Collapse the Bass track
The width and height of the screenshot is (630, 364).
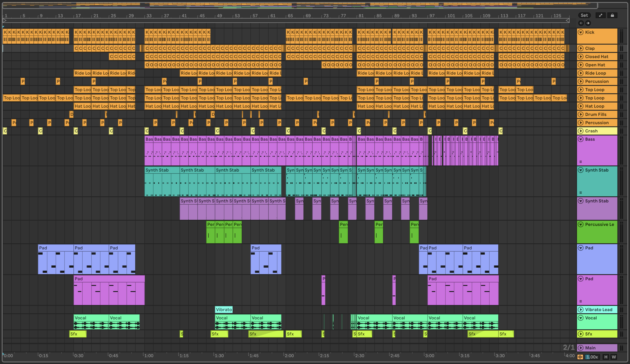coord(581,139)
